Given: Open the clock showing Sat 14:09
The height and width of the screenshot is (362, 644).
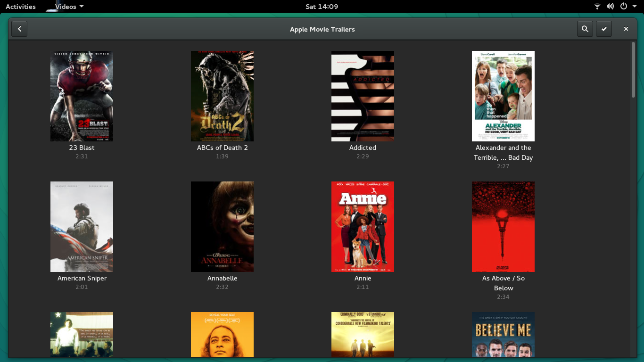Looking at the screenshot, I should tap(322, 7).
